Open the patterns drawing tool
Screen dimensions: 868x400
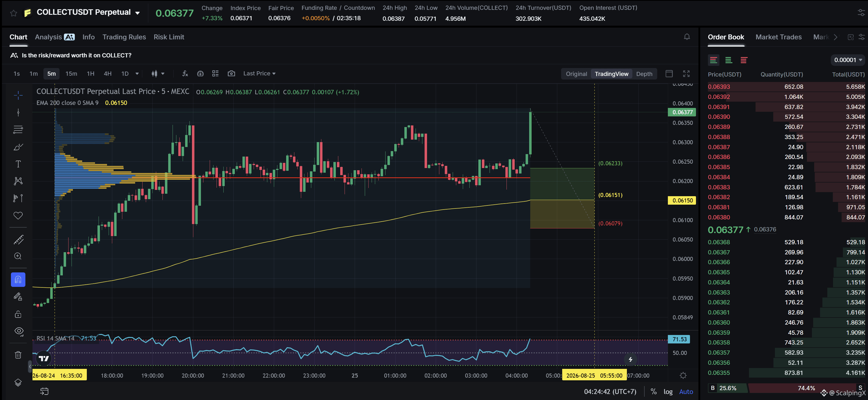point(18,181)
